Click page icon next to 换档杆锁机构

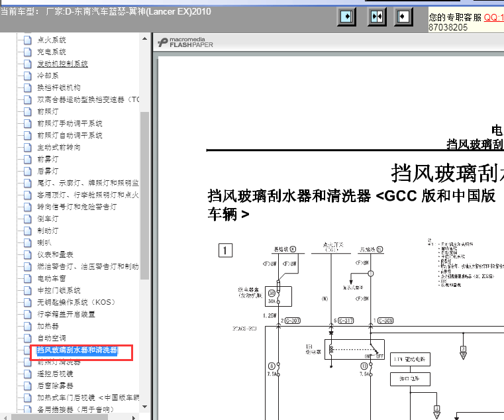pyautogui.click(x=28, y=88)
